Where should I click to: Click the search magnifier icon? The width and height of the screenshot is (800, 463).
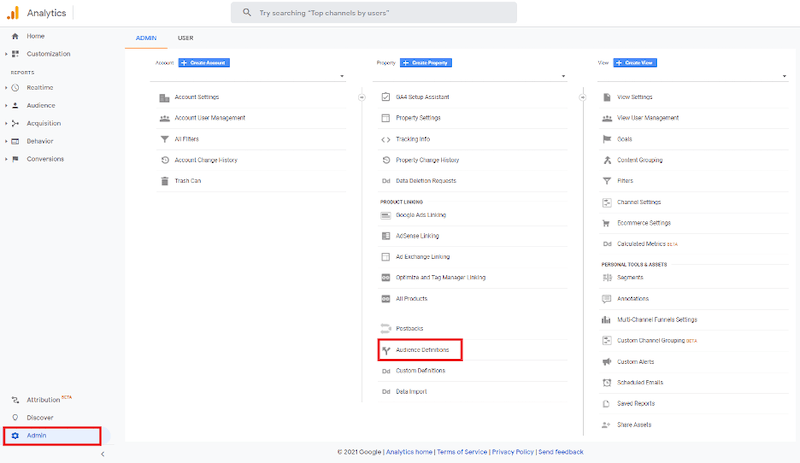coord(247,12)
